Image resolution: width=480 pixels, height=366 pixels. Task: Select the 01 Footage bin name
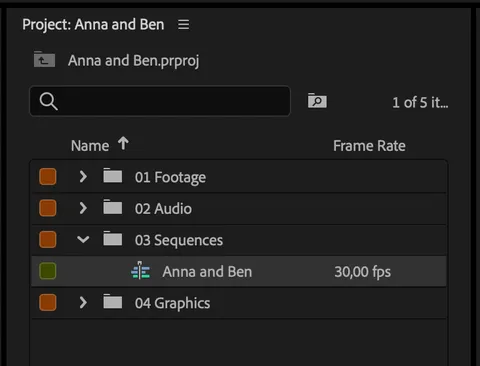point(170,177)
